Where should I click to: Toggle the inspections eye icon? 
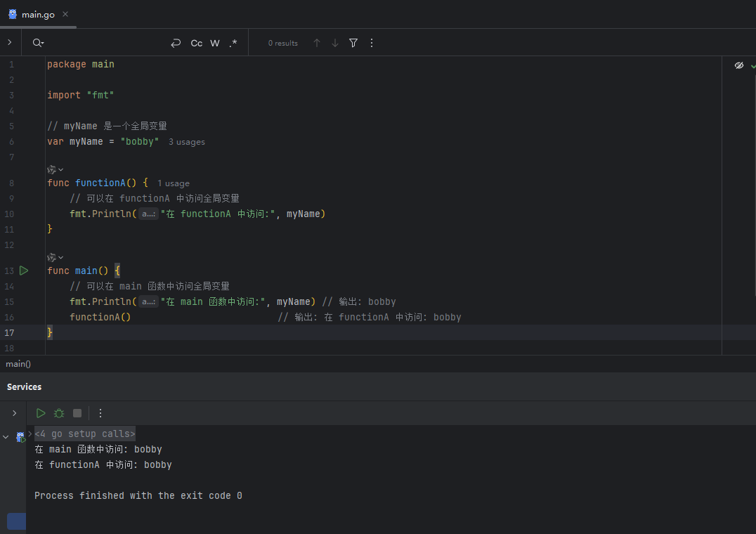pos(739,65)
